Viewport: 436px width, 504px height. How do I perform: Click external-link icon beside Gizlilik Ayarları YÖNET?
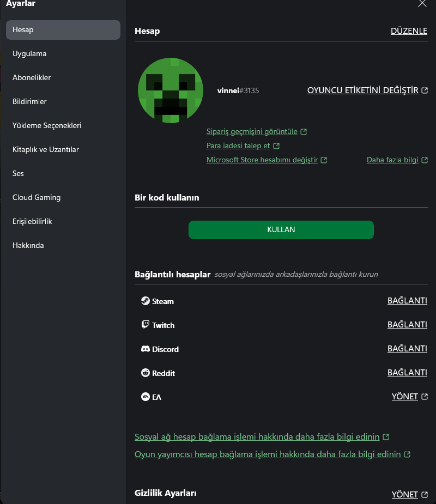pyautogui.click(x=425, y=495)
